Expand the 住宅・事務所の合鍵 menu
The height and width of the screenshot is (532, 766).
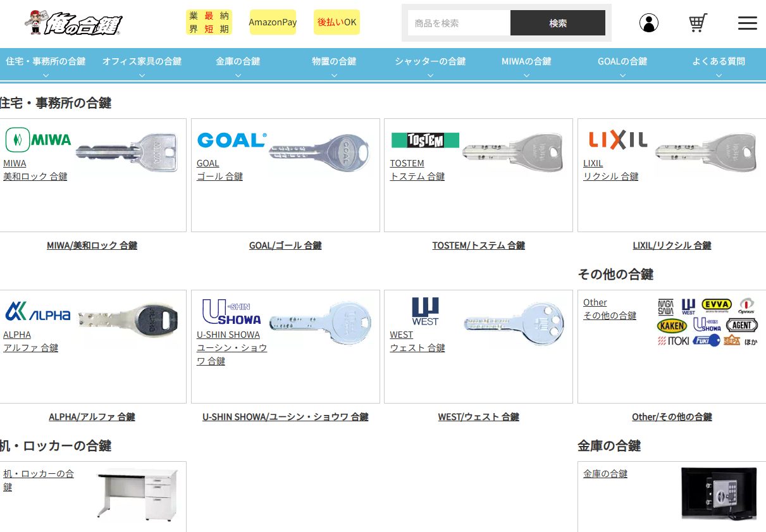(x=46, y=65)
